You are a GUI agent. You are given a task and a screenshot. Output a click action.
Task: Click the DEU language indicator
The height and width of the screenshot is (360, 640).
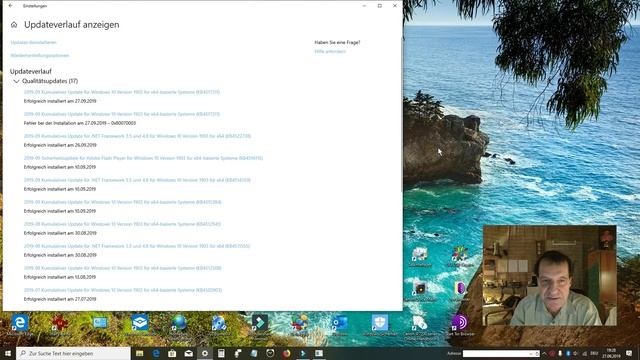coord(594,353)
